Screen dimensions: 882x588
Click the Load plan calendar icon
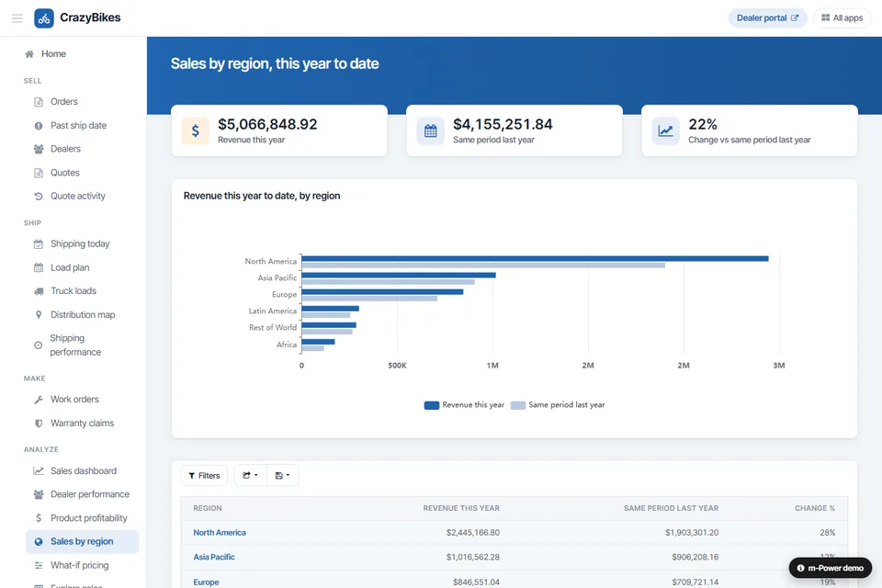[x=39, y=268]
